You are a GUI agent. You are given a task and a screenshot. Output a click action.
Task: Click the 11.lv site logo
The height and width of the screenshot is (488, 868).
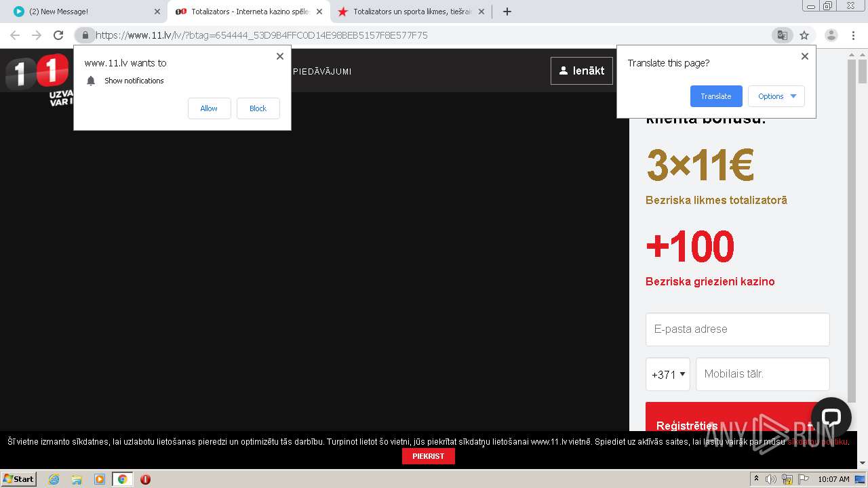[38, 79]
